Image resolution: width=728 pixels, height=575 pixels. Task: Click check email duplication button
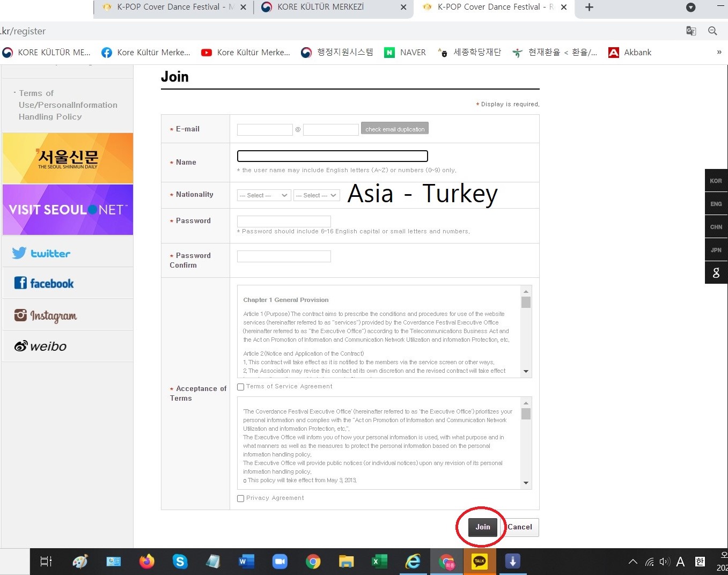pos(395,129)
